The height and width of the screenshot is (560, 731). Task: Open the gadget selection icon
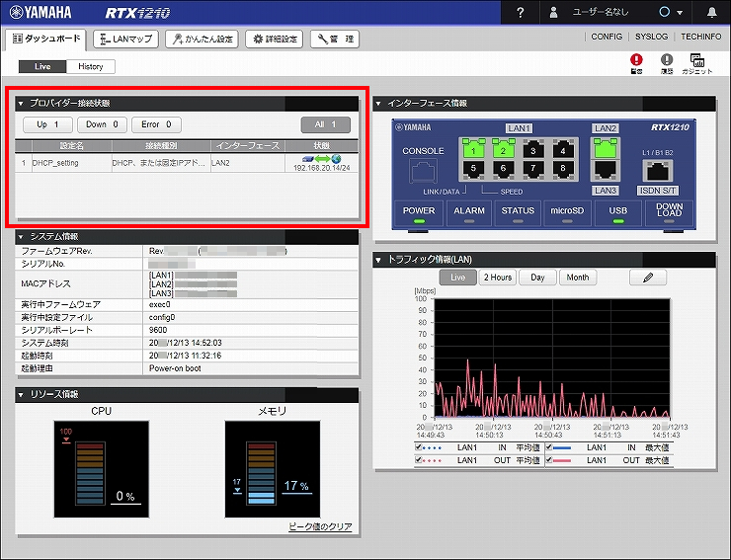pos(697,60)
